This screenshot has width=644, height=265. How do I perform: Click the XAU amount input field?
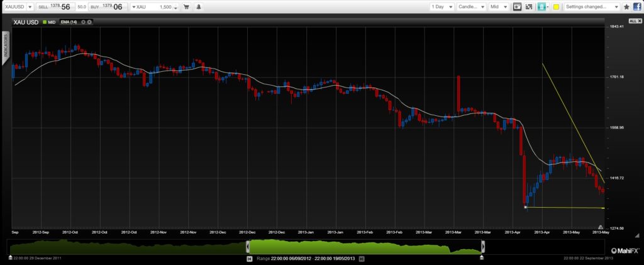[x=155, y=6]
